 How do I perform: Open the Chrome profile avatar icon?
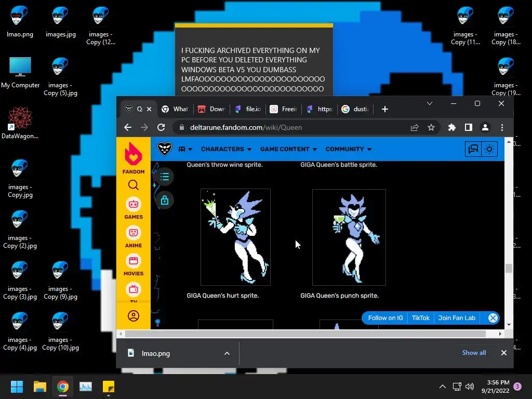click(485, 128)
